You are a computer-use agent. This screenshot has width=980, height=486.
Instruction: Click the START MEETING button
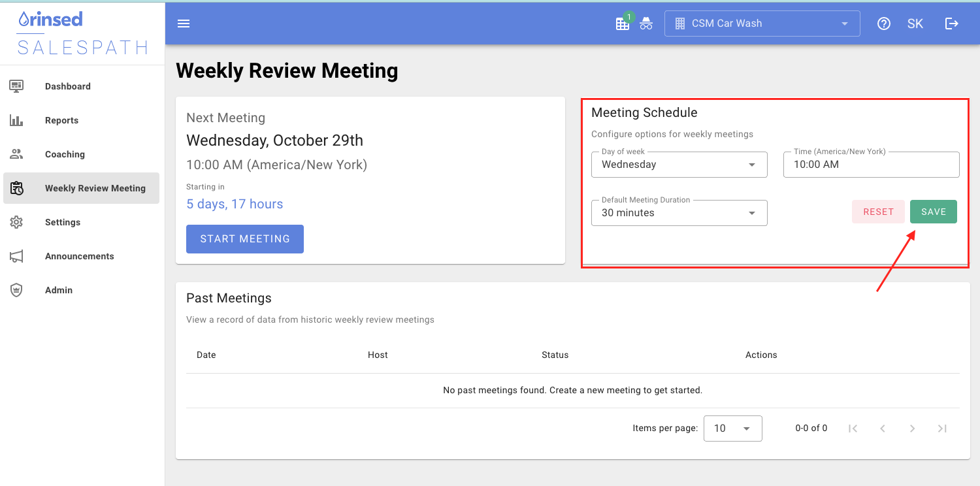(245, 239)
